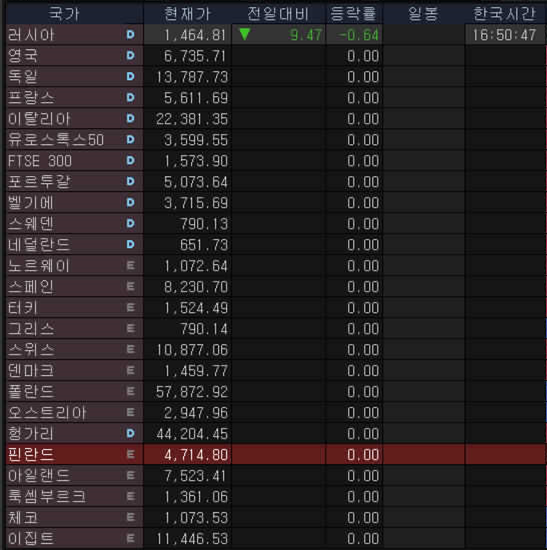Click the E icon in the 핀란드 row

tap(131, 455)
